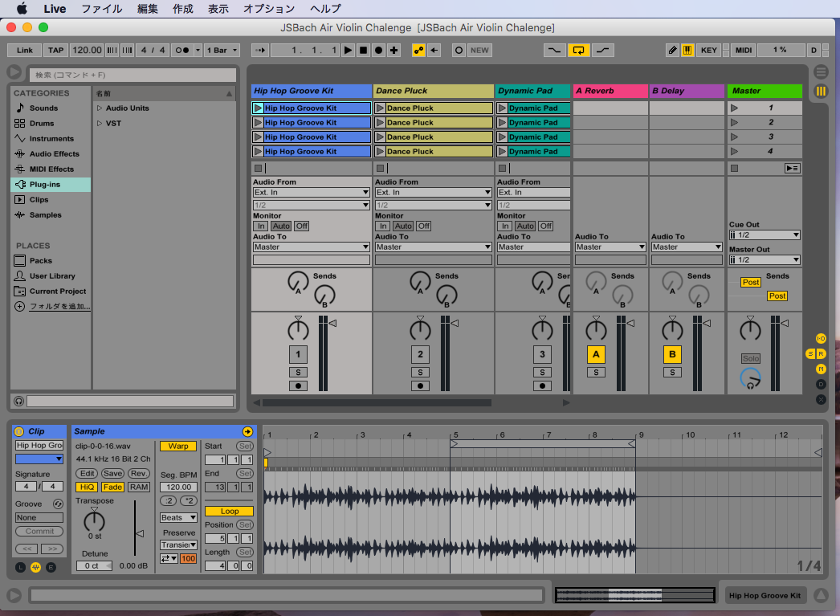The width and height of the screenshot is (840, 616).
Task: Open the quantization 1 Bar menu
Action: (x=222, y=51)
